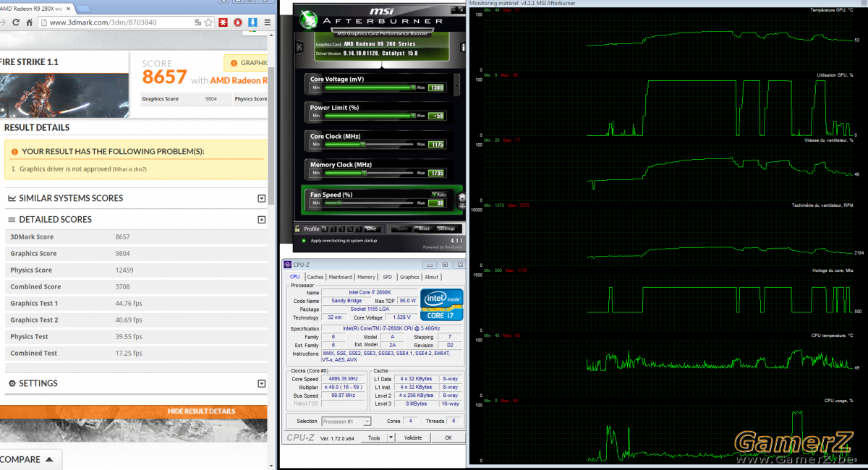Toggle Apply overclocking at system startup
Screen dimensions: 868x470
tap(304, 241)
